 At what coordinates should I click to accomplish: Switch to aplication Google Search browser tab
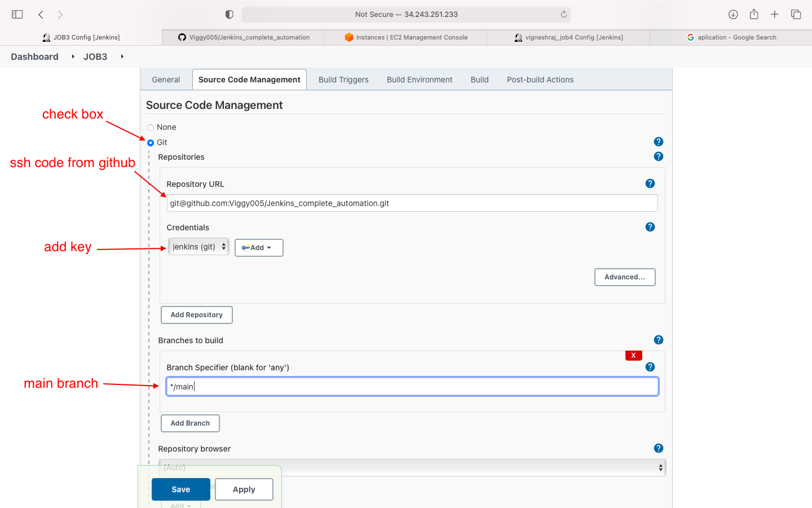pyautogui.click(x=731, y=37)
